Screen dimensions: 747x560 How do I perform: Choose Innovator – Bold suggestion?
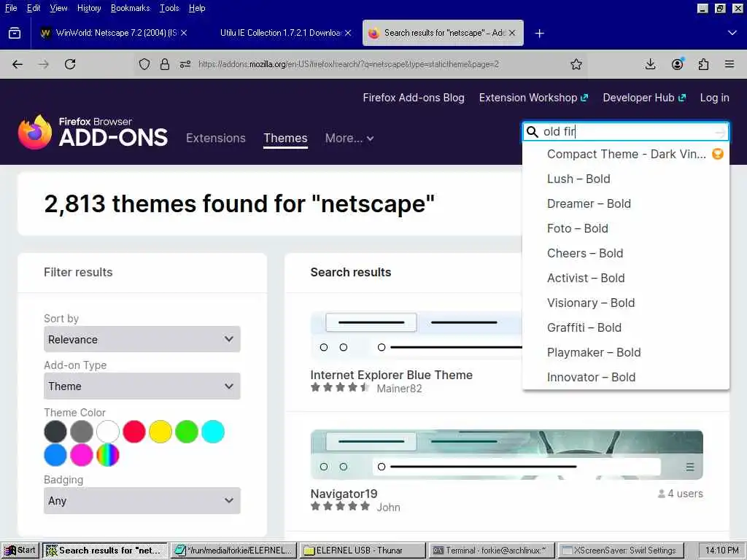tap(625, 377)
